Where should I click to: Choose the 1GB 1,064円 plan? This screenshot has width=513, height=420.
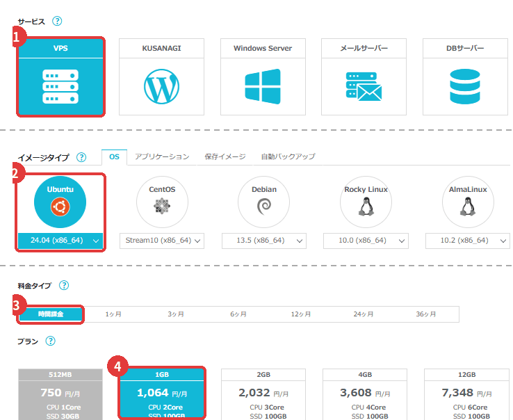coord(162,394)
